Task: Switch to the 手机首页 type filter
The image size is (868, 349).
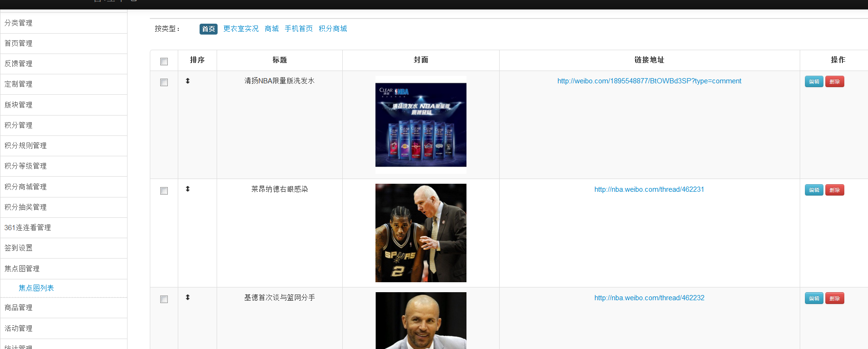Action: point(299,29)
